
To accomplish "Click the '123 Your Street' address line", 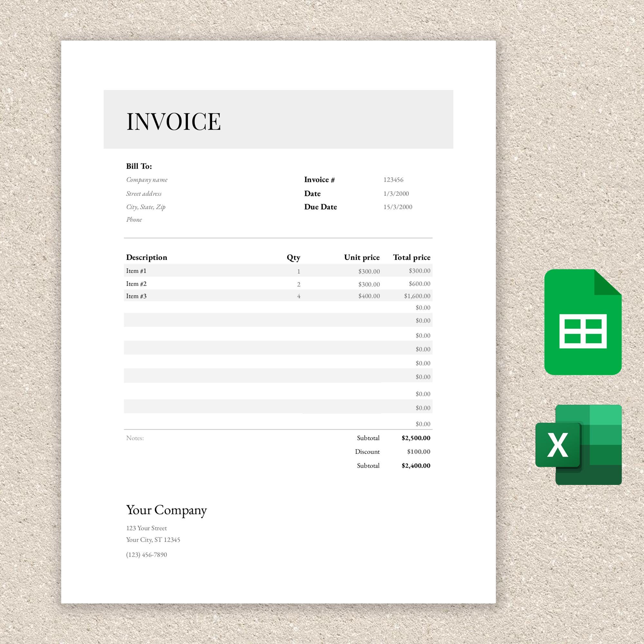I will tap(146, 528).
